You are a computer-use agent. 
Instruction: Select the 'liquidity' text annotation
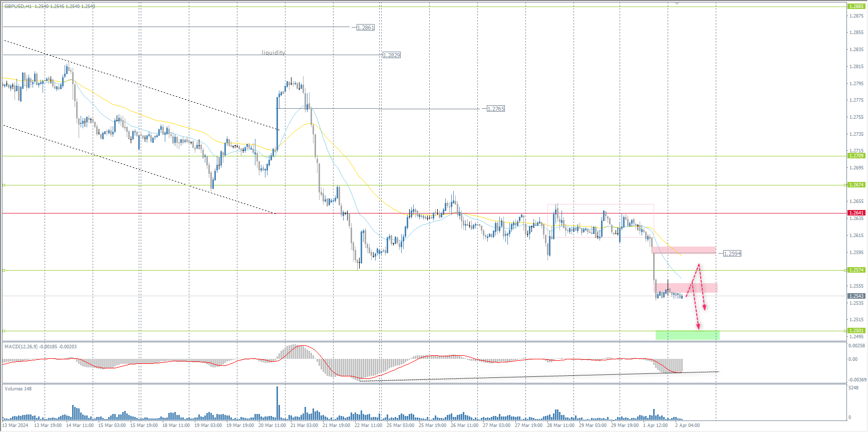pos(273,53)
